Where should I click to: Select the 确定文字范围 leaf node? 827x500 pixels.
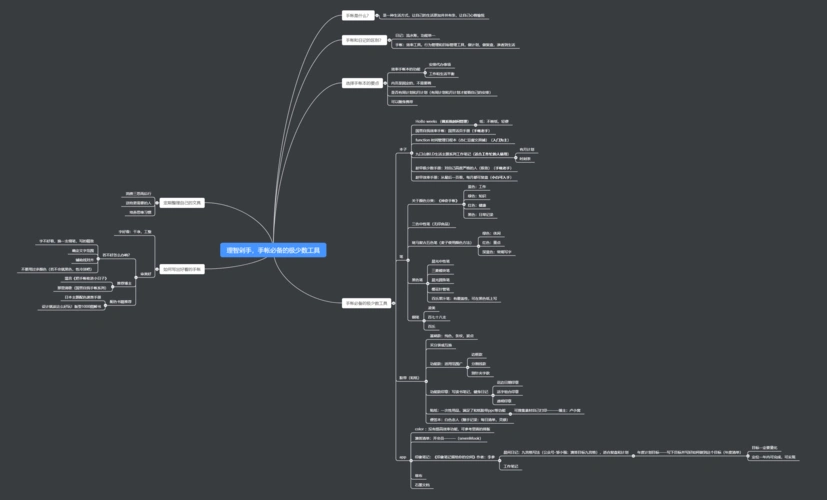tap(83, 250)
